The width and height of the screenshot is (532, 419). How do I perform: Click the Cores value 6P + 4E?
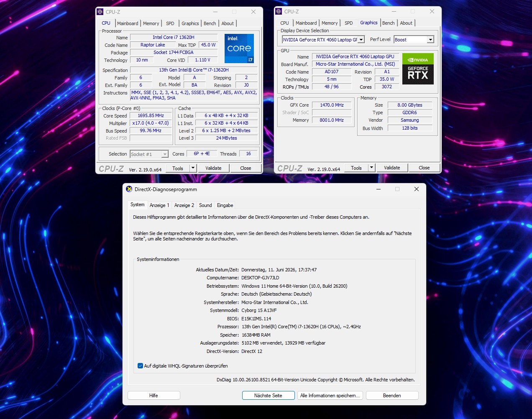point(202,154)
